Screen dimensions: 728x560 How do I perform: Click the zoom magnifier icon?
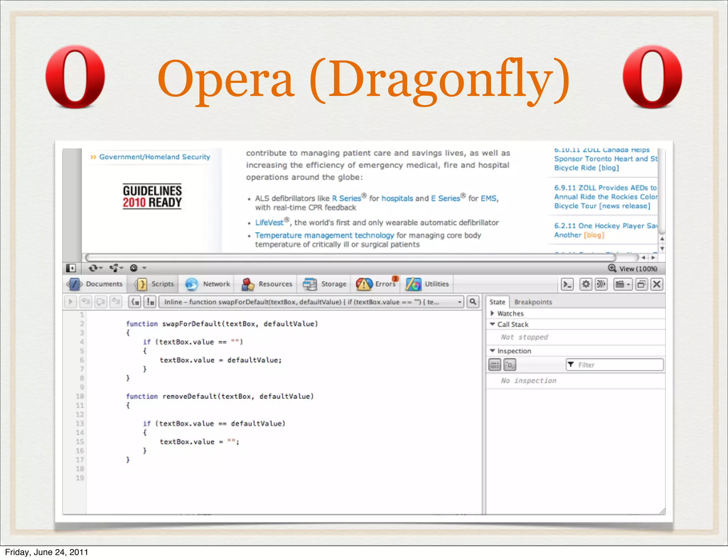tap(612, 268)
